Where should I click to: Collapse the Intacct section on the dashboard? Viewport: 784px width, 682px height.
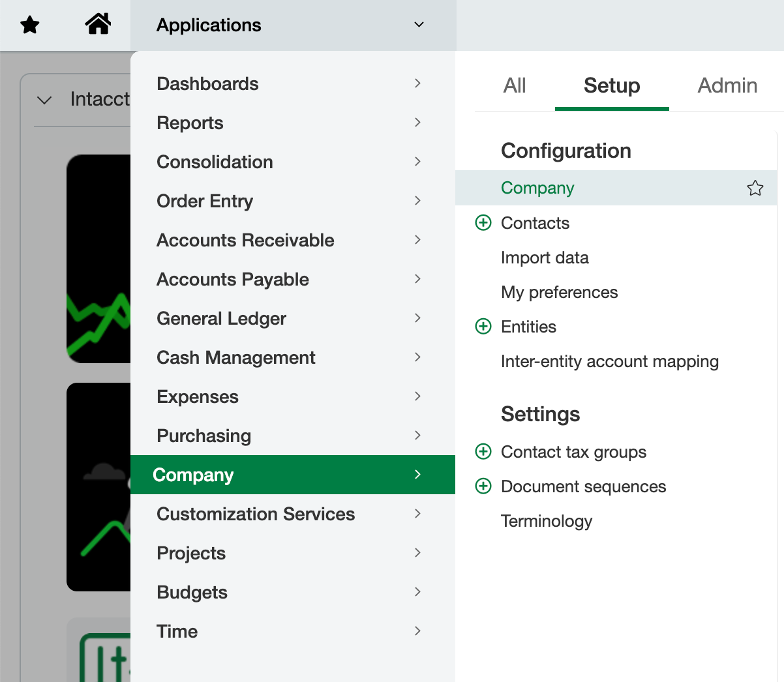(x=44, y=99)
